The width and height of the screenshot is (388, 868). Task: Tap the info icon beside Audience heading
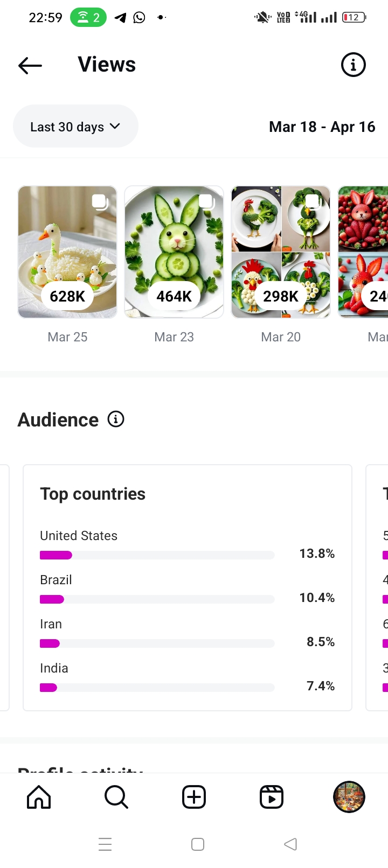[116, 419]
